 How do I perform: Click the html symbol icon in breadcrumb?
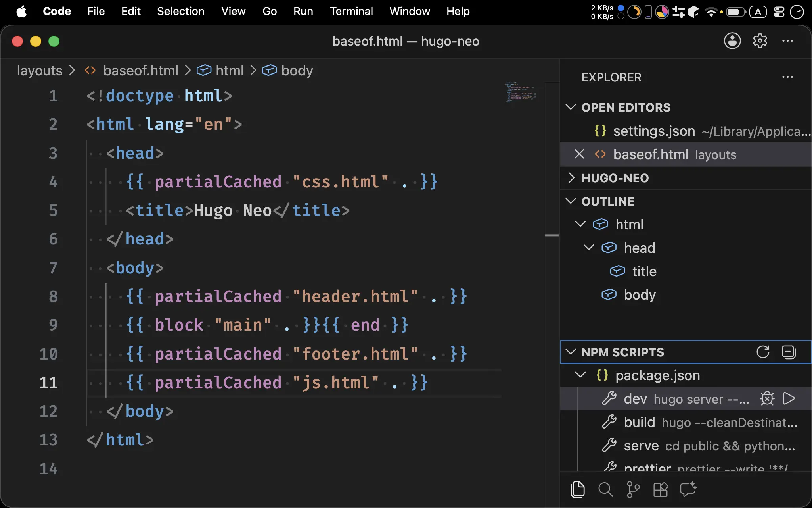point(204,70)
